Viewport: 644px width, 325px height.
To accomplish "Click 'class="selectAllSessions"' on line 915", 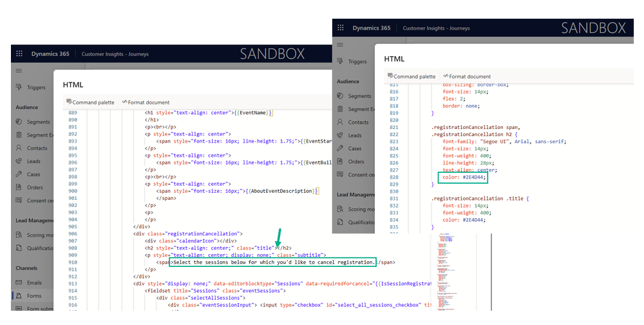I will (x=207, y=298).
